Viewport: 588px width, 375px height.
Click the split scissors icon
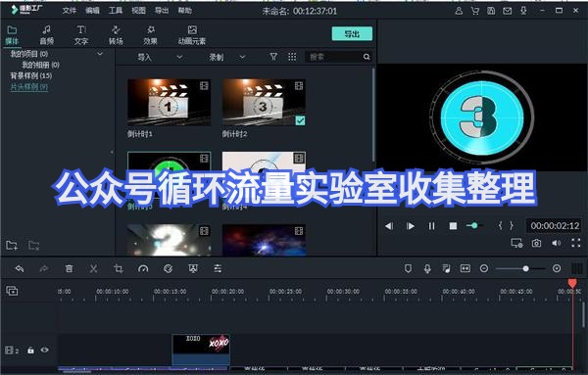(x=93, y=268)
